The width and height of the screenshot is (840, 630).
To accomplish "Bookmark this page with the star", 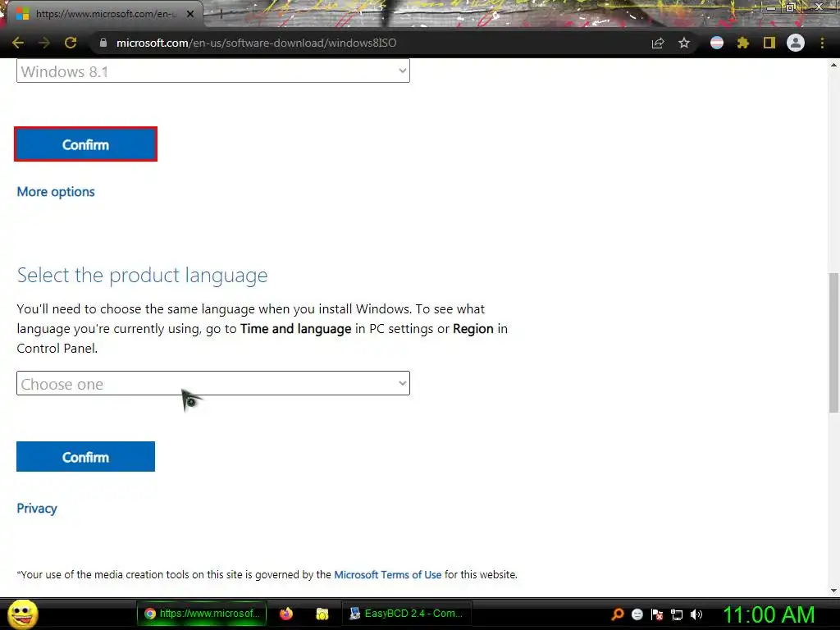I will (684, 43).
